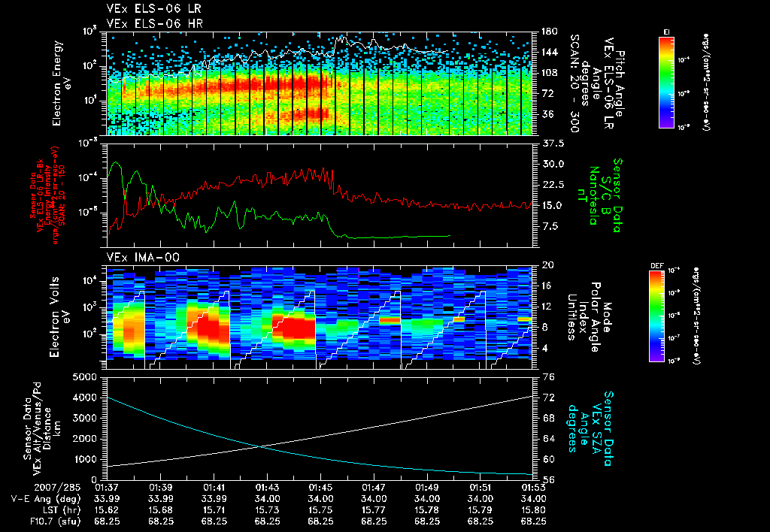Click the 'V-E Ang (deg)' row label
770x532 pixels.
pyautogui.click(x=46, y=499)
